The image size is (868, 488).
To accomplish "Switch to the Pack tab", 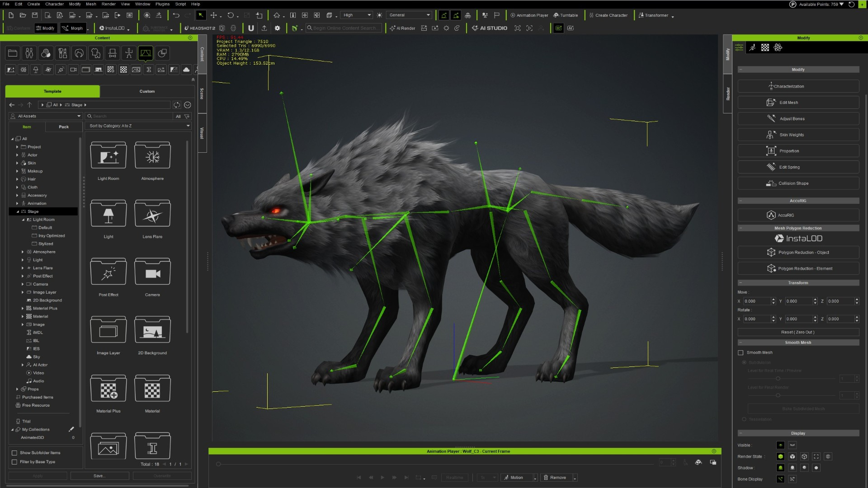I will click(x=64, y=127).
